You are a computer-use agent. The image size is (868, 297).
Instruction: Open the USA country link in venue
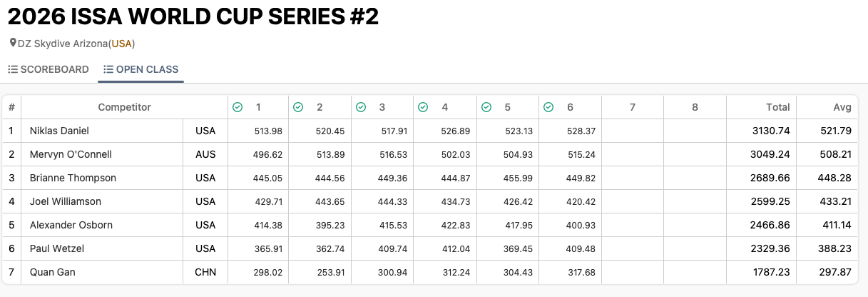[x=122, y=44]
